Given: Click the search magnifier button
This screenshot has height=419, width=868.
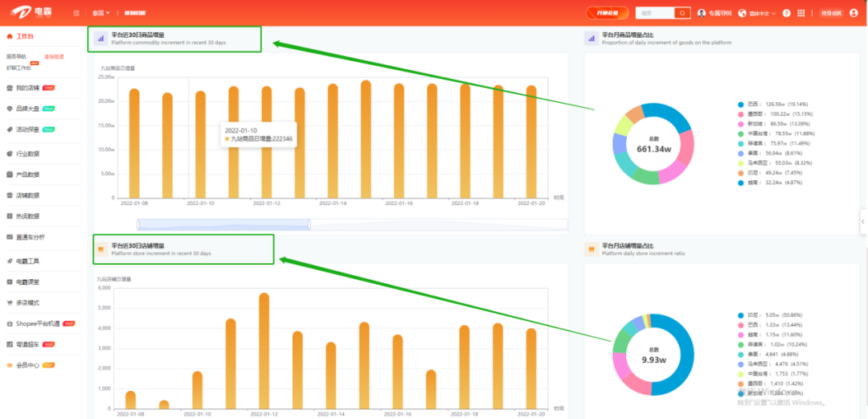Looking at the screenshot, I should tap(682, 13).
